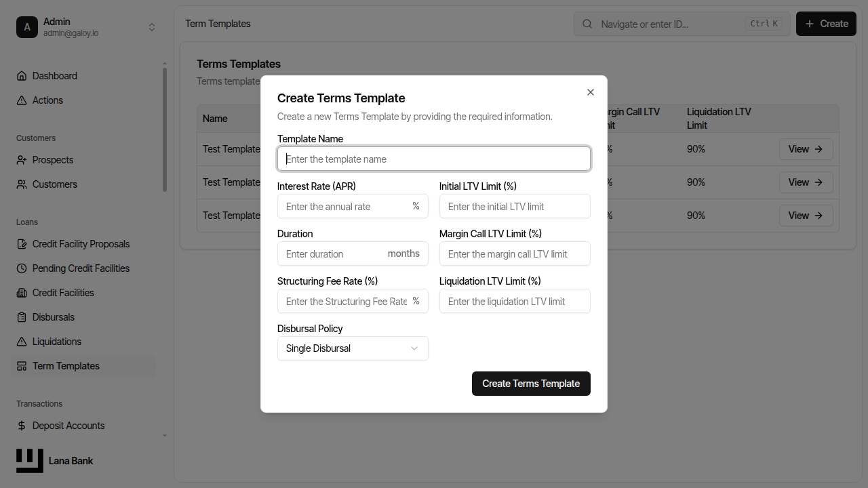Click the Template Name input field

[x=434, y=159]
